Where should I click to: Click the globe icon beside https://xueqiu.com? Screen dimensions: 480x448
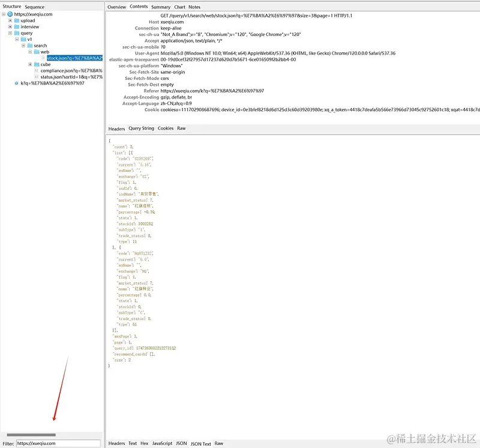pos(10,14)
